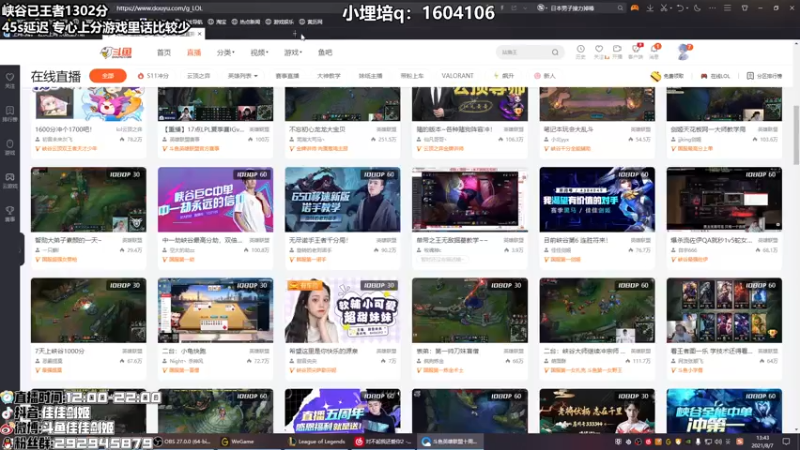Select the 飙升 trending filter

coord(504,76)
